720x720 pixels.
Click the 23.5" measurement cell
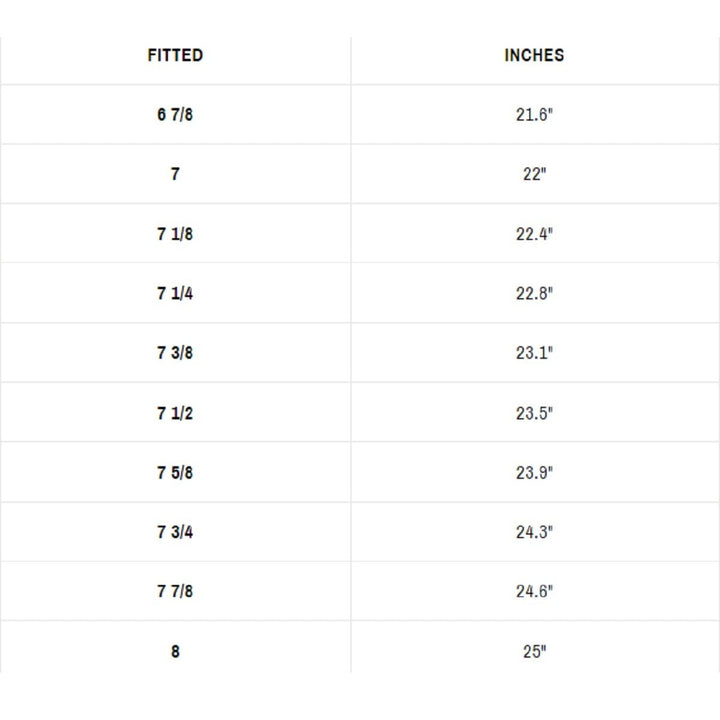[534, 413]
